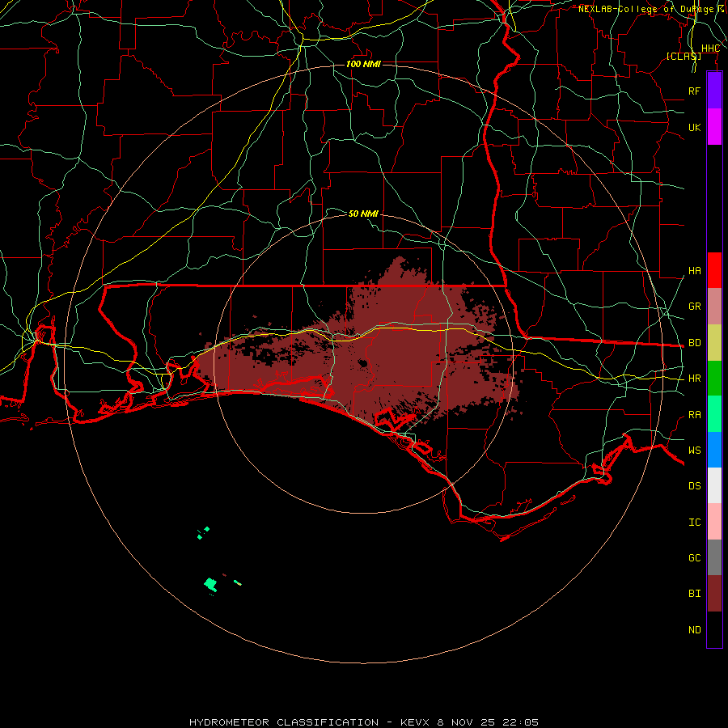Screen dimensions: 728x728
Task: Click the HR legend label
Action: 694,379
